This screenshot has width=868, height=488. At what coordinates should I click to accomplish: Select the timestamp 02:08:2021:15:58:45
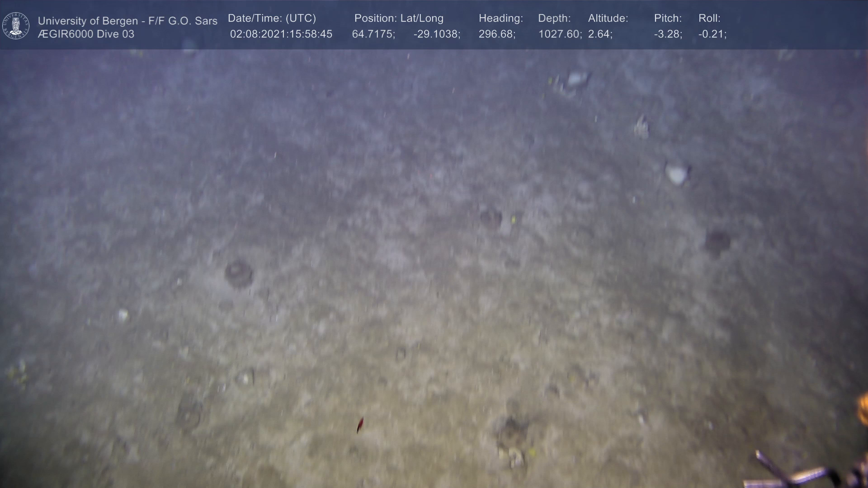(x=281, y=34)
